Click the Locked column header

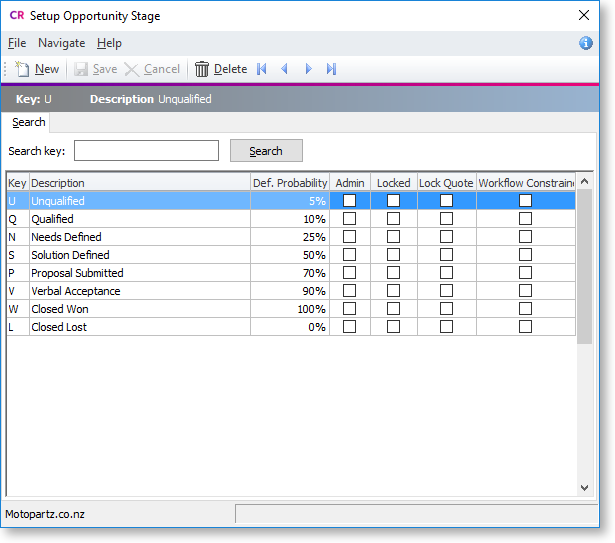point(393,183)
